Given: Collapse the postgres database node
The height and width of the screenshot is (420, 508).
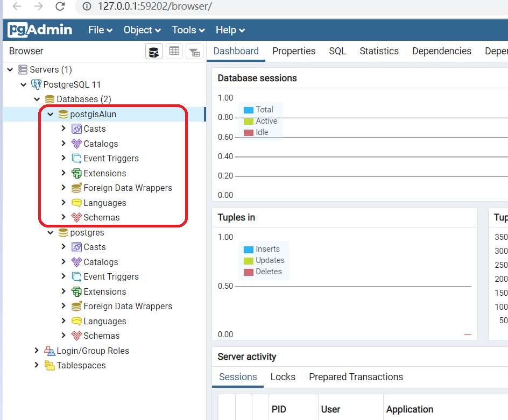Looking at the screenshot, I should tap(50, 232).
